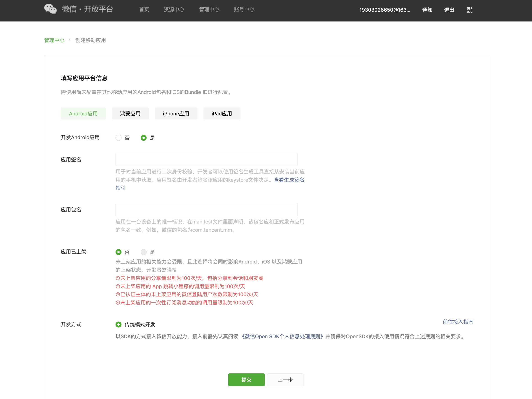Click red note ①未上架应用的分享量限制
This screenshot has width=532, height=399.
click(x=189, y=278)
